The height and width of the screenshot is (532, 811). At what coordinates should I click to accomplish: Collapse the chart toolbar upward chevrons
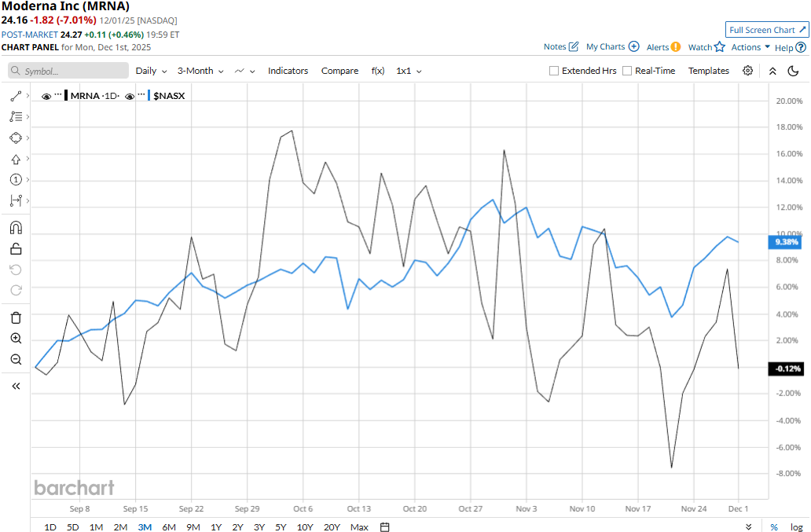(772, 71)
